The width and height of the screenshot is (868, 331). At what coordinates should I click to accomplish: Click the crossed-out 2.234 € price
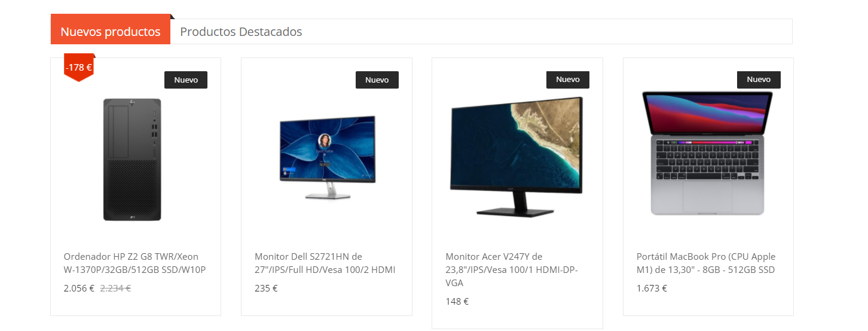tap(115, 288)
